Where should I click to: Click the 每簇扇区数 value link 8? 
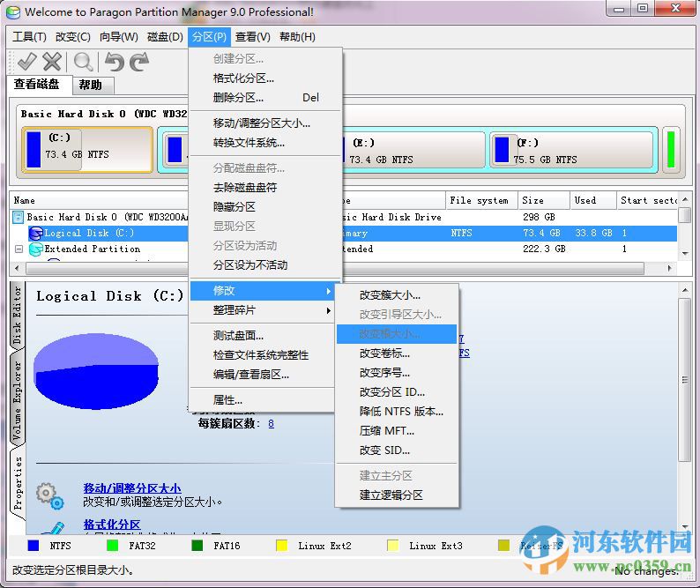coord(272,424)
